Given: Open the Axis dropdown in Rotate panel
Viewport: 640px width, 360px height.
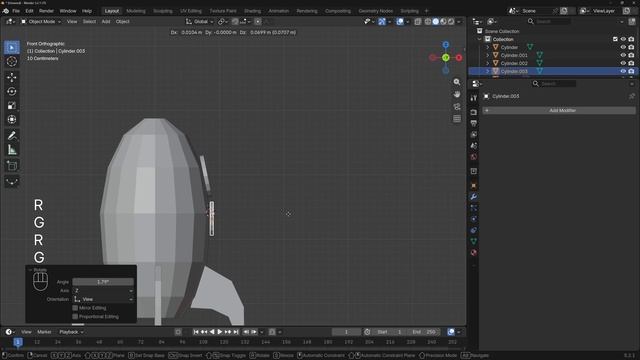Looking at the screenshot, I should pyautogui.click(x=103, y=291).
